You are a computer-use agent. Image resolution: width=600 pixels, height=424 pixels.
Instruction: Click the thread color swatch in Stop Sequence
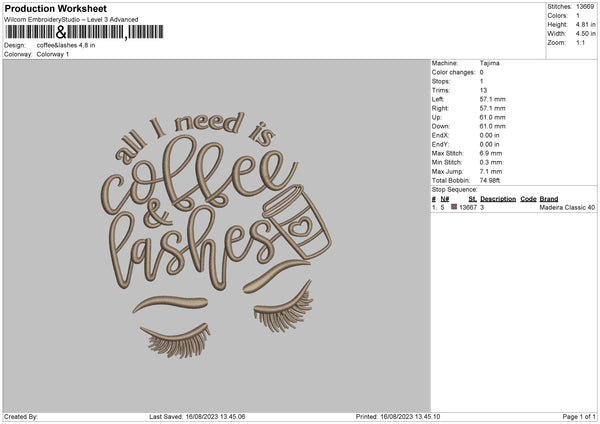(x=454, y=207)
